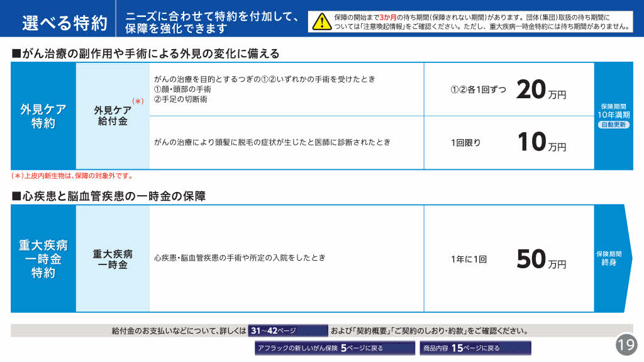Click the 保険期間 10年満期 label
Screen dimensions: 644x362
(x=613, y=111)
